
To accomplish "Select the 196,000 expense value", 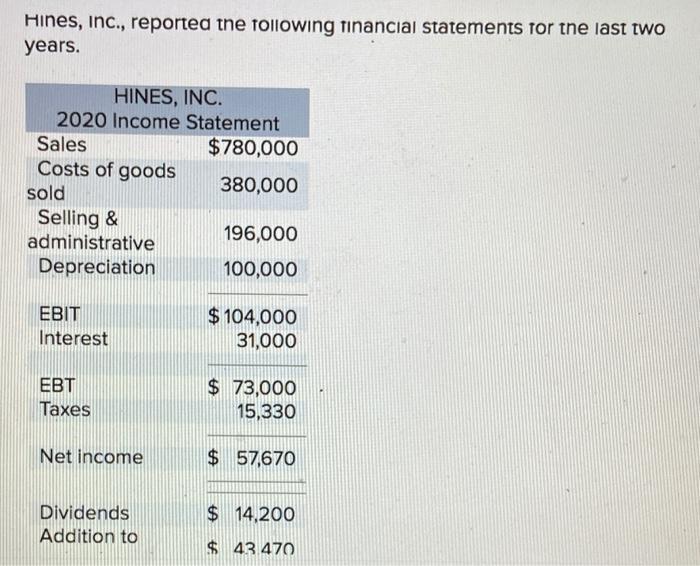I will (x=260, y=234).
